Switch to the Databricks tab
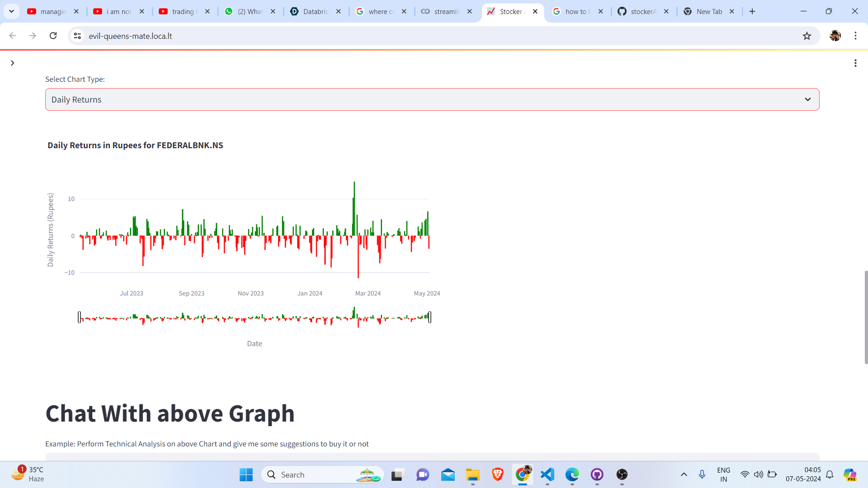The height and width of the screenshot is (488, 868). tap(315, 12)
